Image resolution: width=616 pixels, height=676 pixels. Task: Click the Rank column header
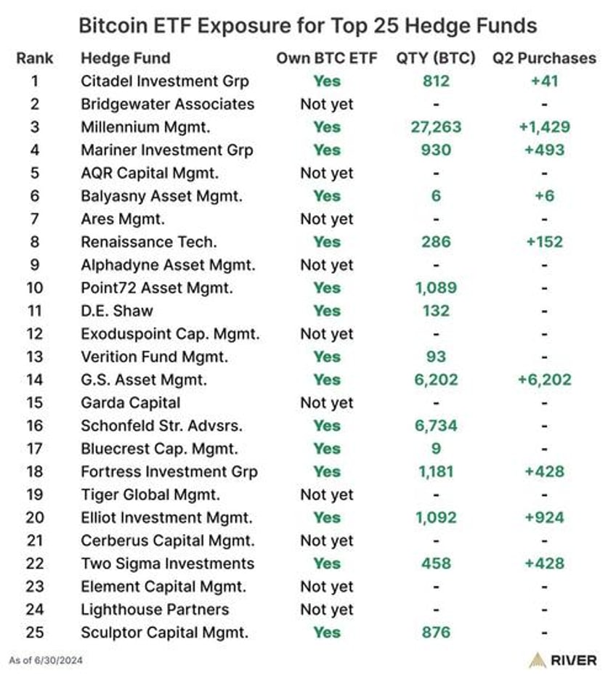tap(35, 58)
